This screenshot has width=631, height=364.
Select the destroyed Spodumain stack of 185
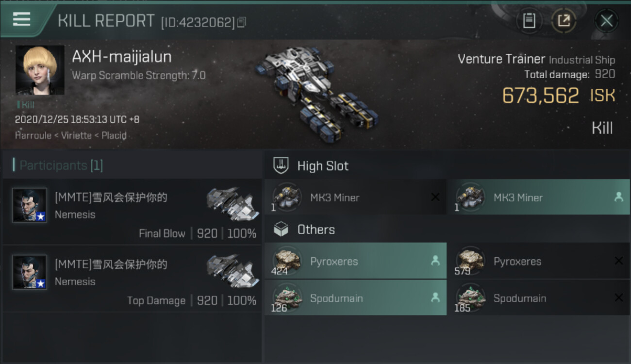538,298
